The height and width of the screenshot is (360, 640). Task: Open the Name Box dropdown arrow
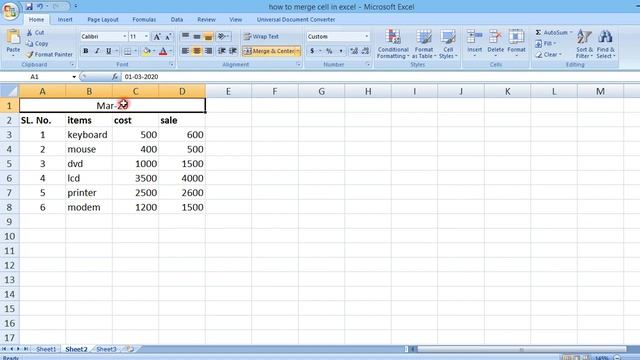74,77
